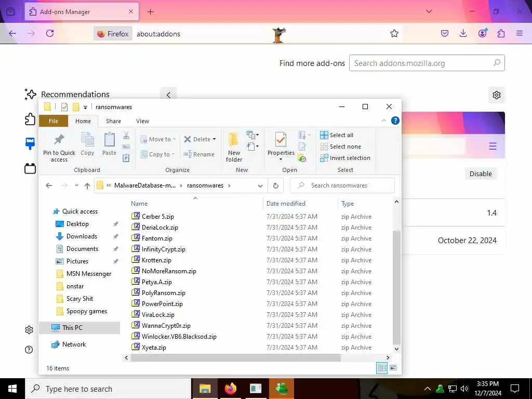532x399 pixels.
Task: Select WannaCrypt0r.zip in the file list
Action: [x=166, y=326]
